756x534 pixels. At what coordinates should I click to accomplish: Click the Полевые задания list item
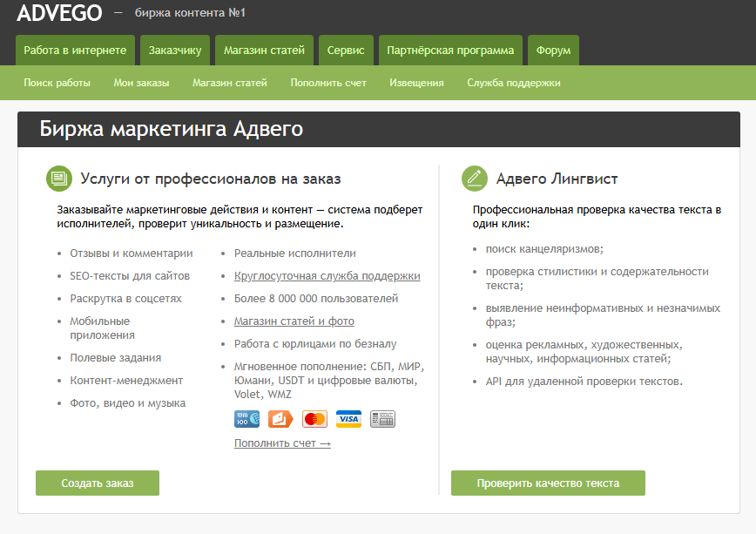(x=116, y=358)
